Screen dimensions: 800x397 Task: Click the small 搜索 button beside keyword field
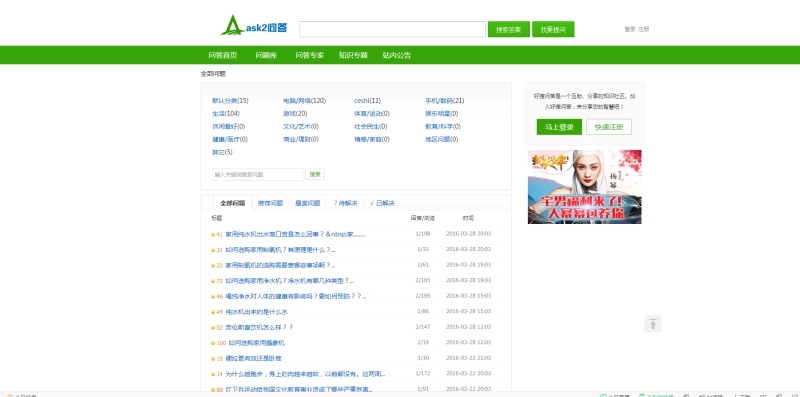315,175
